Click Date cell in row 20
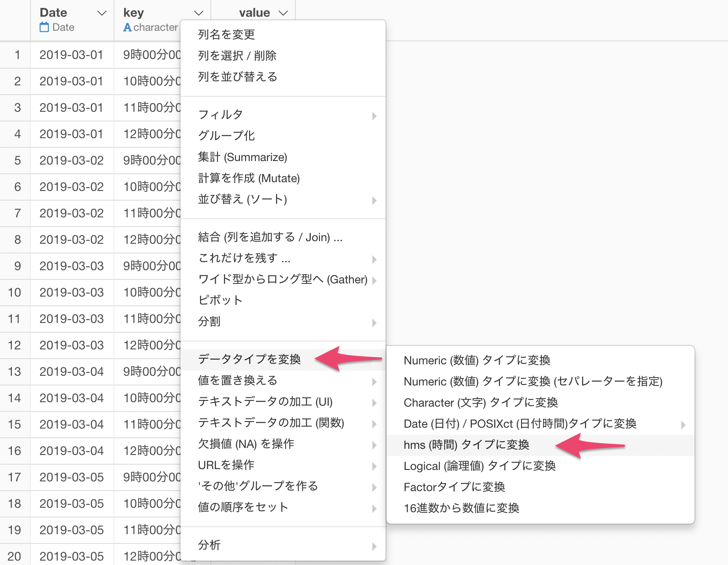Viewport: 728px width, 565px height. point(72,556)
